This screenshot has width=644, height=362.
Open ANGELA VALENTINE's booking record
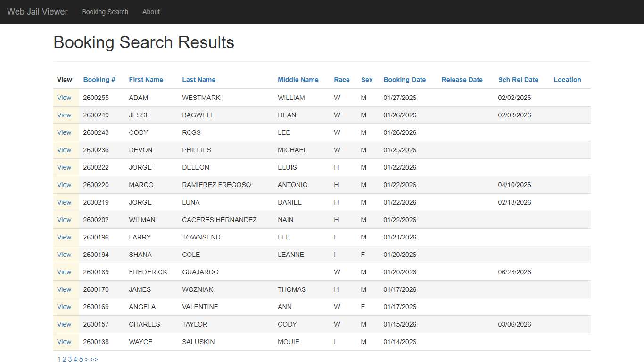click(x=64, y=307)
